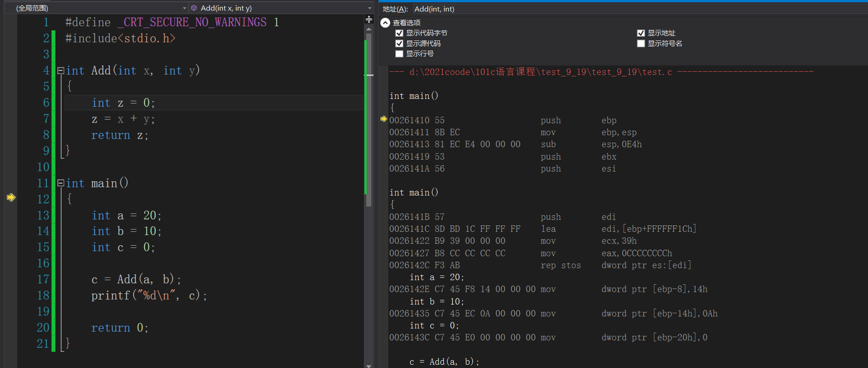Viewport: 868px width, 368px height.
Task: Click the line 'int a = 20;' in editor
Action: [126, 215]
